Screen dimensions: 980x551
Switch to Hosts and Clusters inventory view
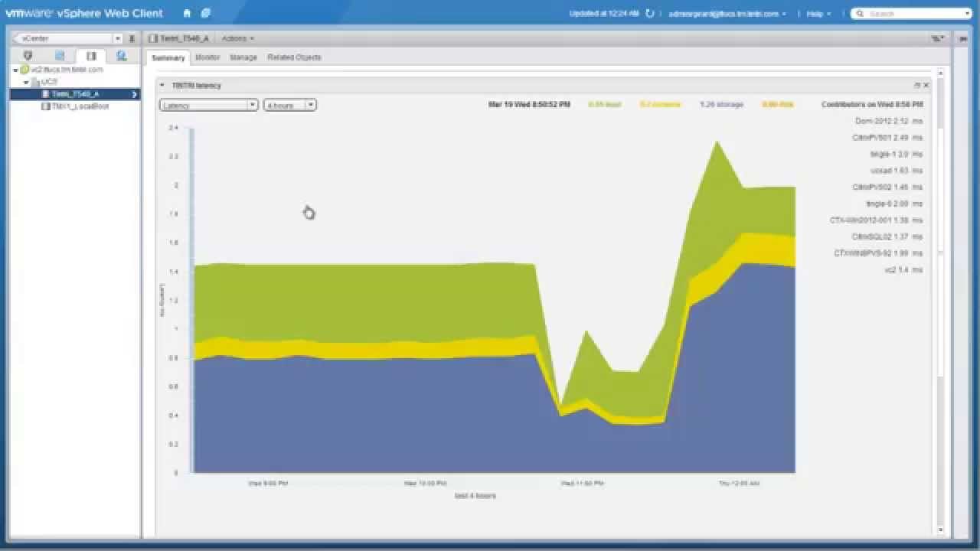(28, 56)
